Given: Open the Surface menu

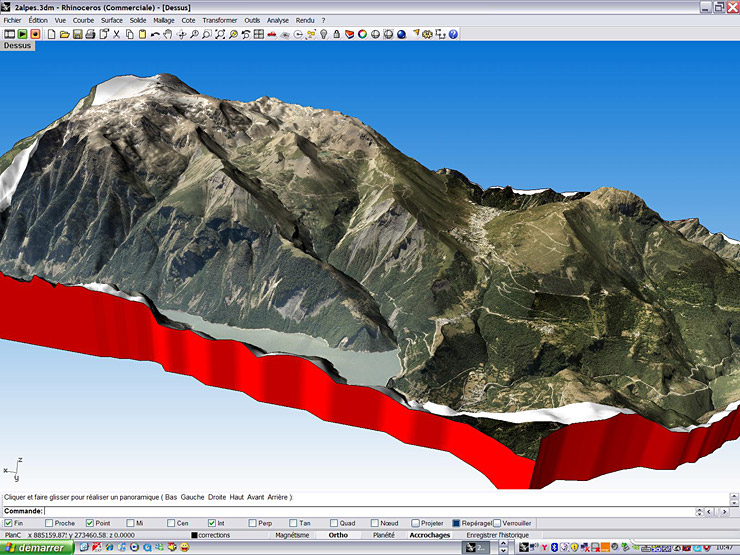Looking at the screenshot, I should pos(112,20).
